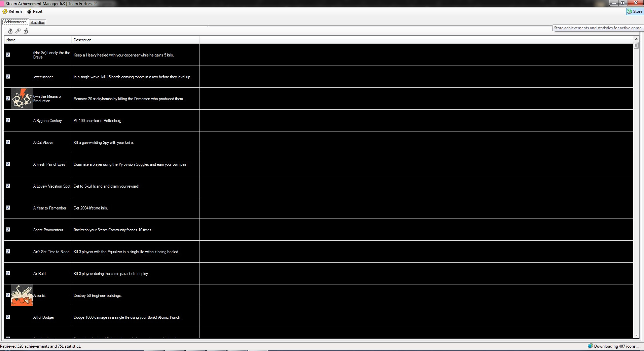Click the Name column header
Screen dimensions: 644x351
[38, 40]
